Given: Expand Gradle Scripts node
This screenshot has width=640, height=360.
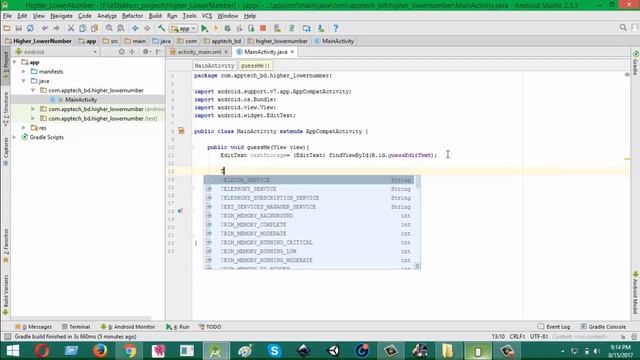Looking at the screenshot, I should click(15, 137).
